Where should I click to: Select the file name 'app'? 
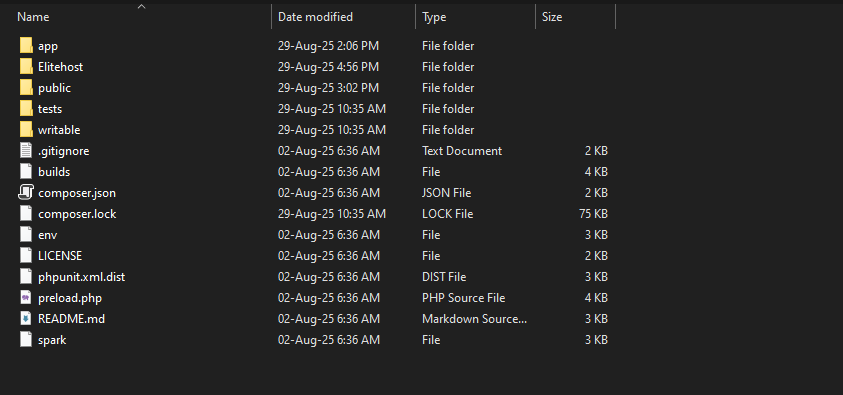(48, 46)
